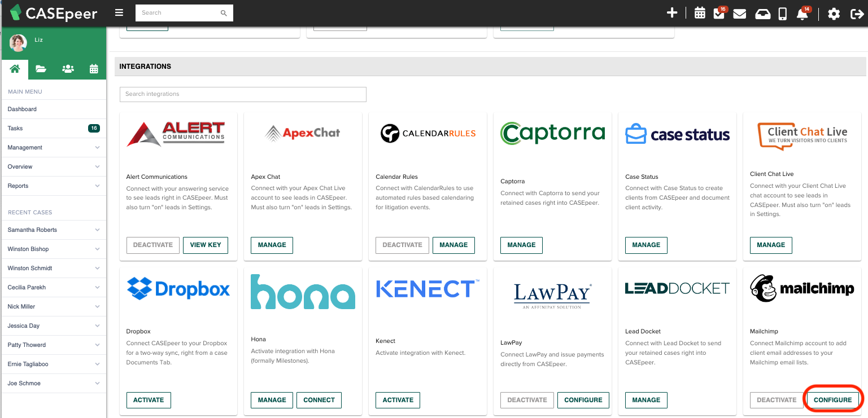Click the mobile phone icon
The image size is (868, 418).
[783, 14]
